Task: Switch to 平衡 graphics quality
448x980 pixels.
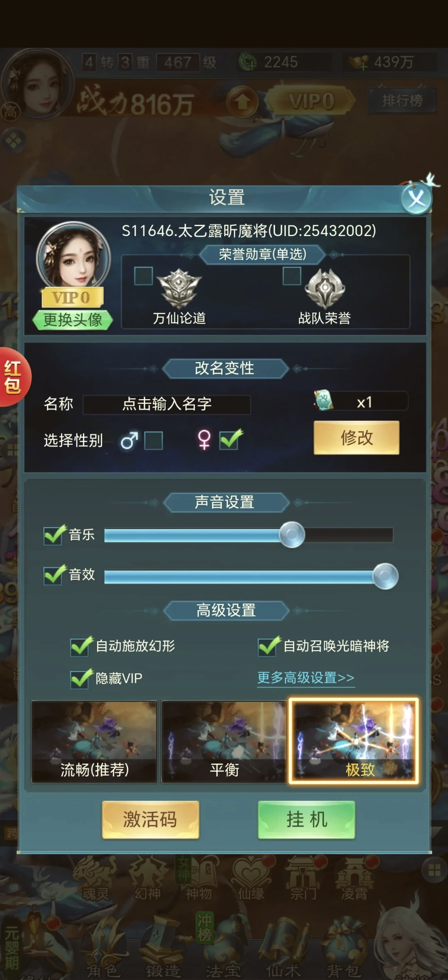Action: 224,742
